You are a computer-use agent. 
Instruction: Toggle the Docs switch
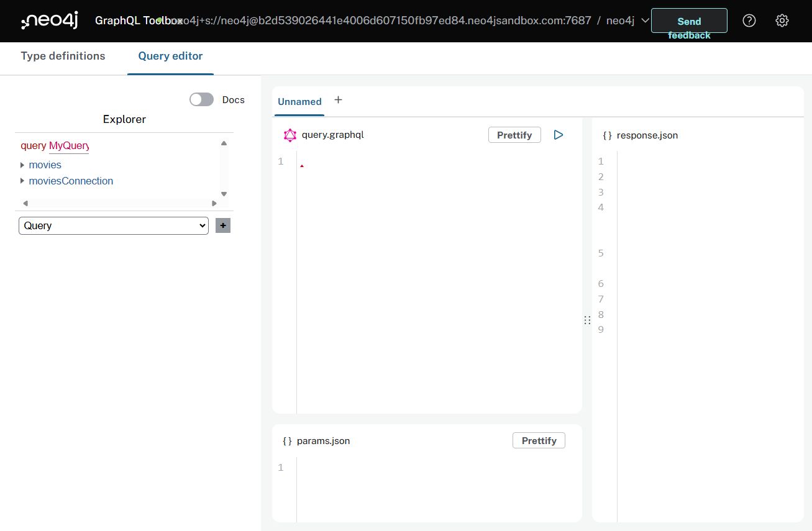(201, 99)
